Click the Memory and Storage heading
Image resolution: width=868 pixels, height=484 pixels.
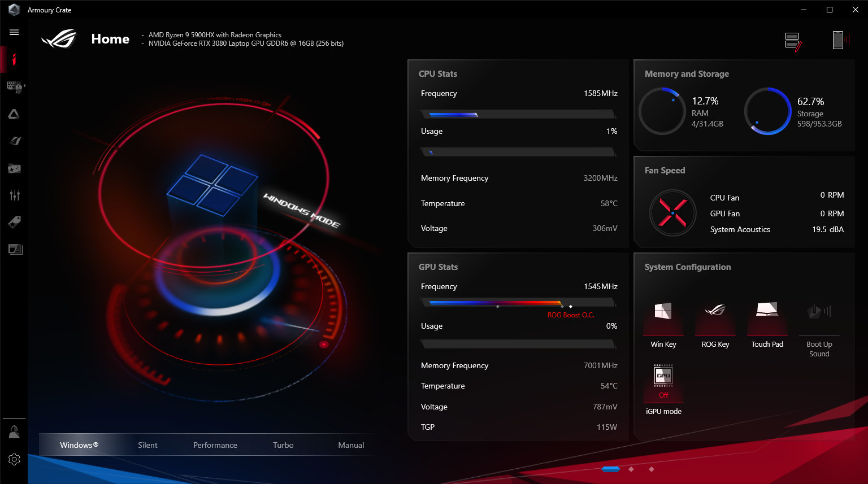tap(687, 74)
